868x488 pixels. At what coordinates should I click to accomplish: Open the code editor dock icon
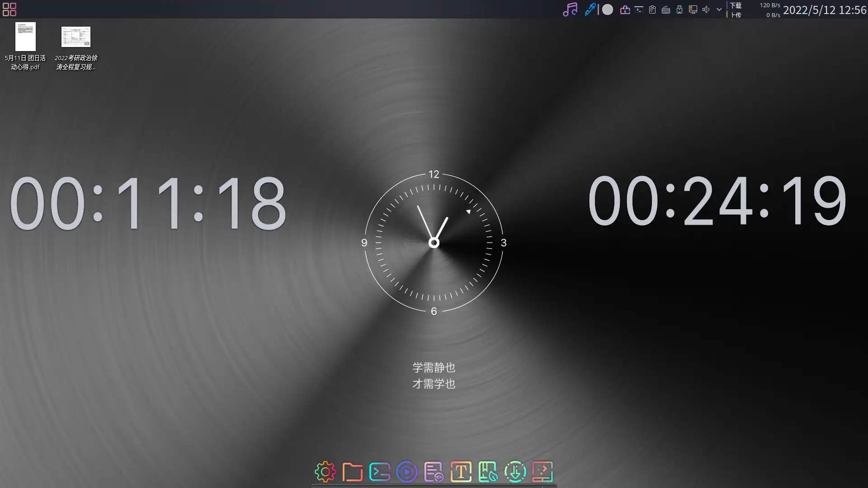pyautogui.click(x=542, y=472)
